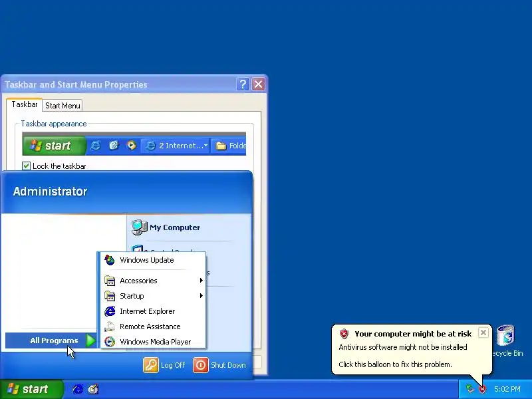Click the 'Your computer might be at risk' balloon title

(413, 334)
